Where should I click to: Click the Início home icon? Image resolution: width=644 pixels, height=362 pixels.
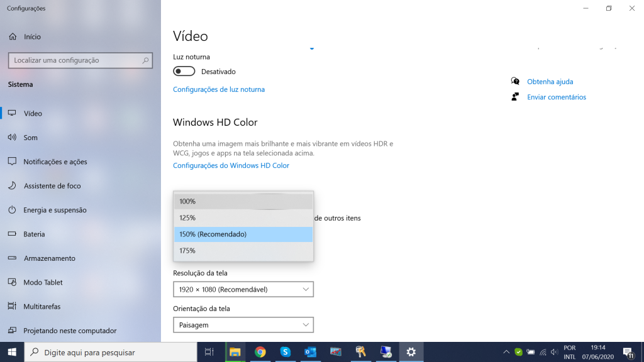click(x=12, y=36)
